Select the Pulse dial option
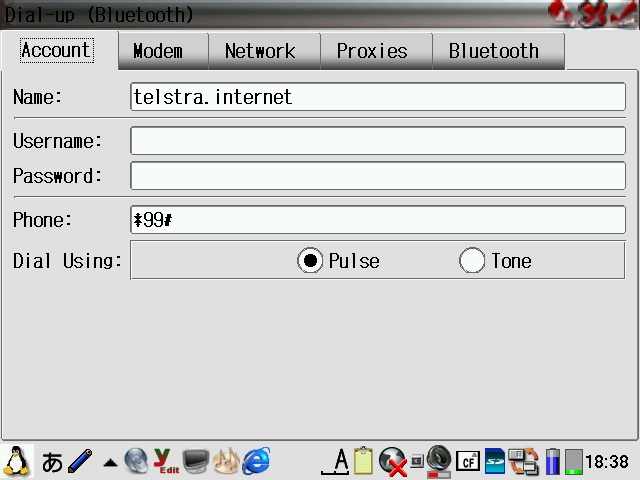Image resolution: width=640 pixels, height=480 pixels. coord(311,261)
